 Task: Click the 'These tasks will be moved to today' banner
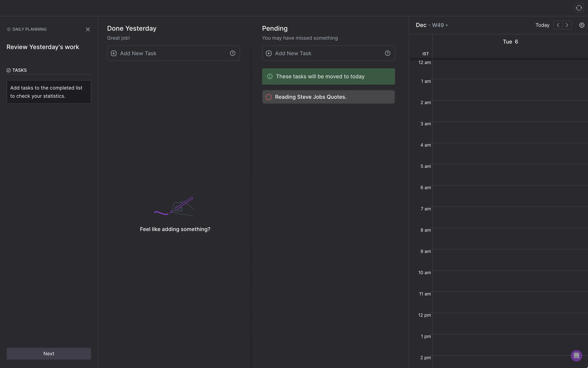328,76
